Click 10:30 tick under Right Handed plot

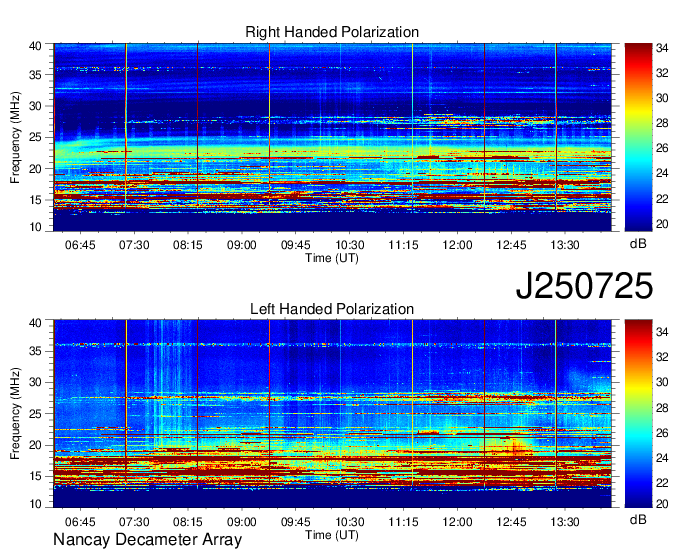click(350, 245)
